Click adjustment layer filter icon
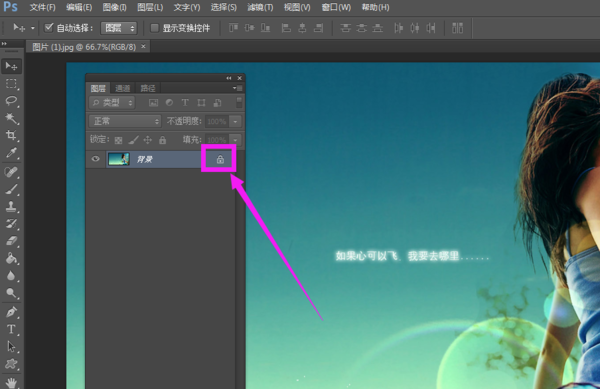Image resolution: width=600 pixels, height=389 pixels. click(x=169, y=103)
